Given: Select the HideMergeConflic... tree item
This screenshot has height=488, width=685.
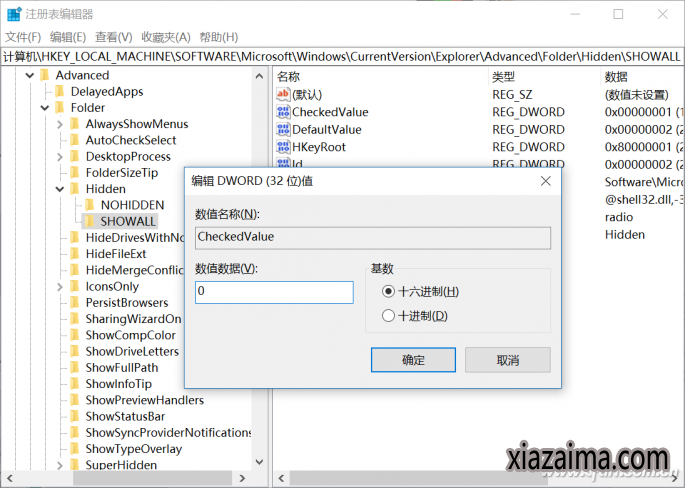Looking at the screenshot, I should [135, 270].
